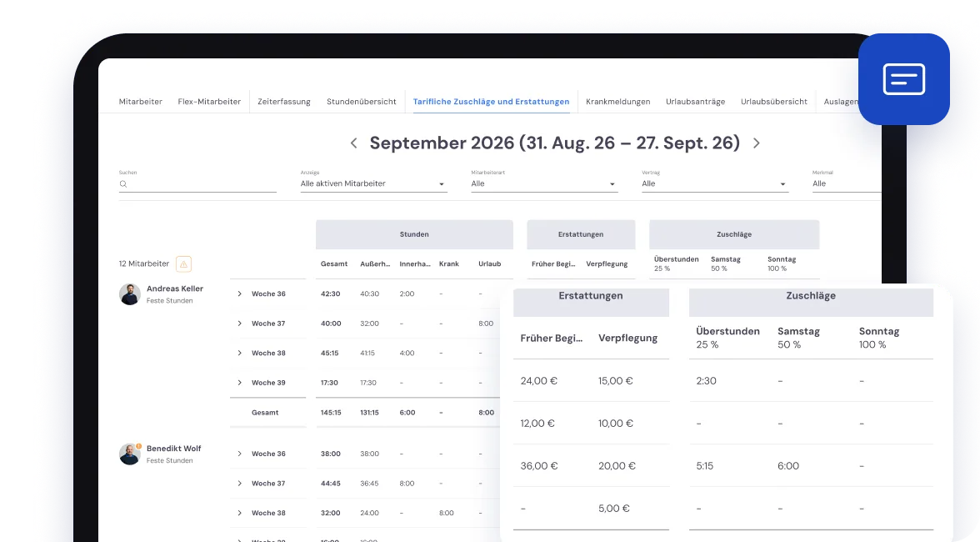The height and width of the screenshot is (542, 980).
Task: Advance to the next month with the right chevron
Action: pos(757,143)
